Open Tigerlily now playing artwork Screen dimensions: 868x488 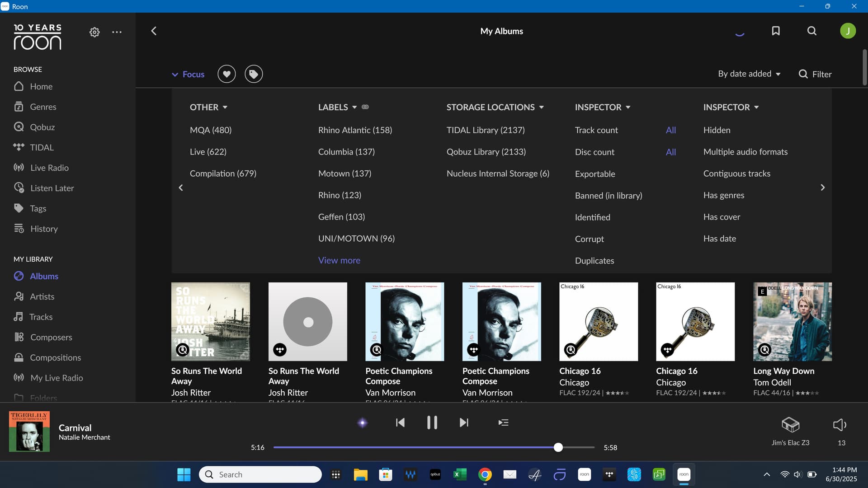click(x=29, y=431)
